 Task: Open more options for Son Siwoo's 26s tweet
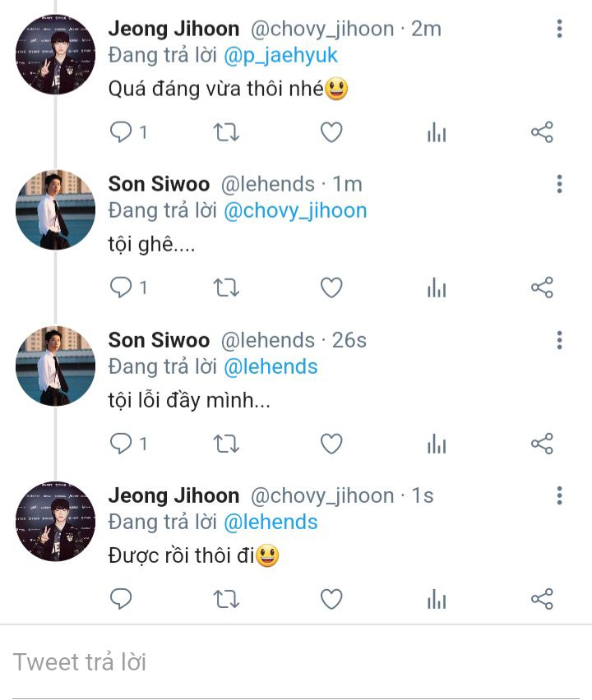559,340
